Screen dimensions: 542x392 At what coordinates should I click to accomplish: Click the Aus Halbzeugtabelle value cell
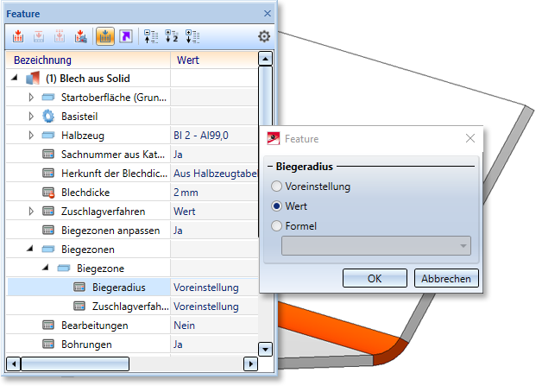[214, 174]
